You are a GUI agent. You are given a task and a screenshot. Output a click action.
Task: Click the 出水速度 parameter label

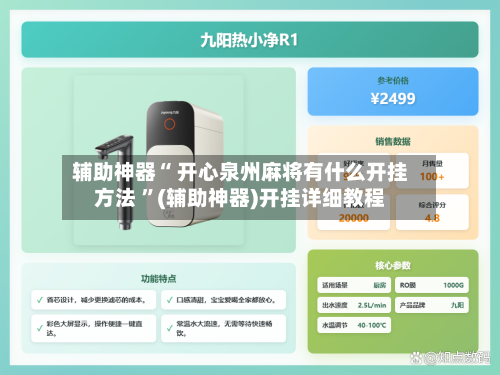click(x=335, y=305)
